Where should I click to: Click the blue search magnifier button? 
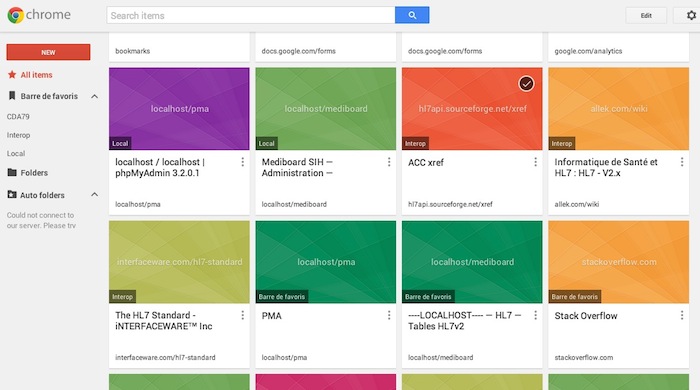click(x=412, y=15)
